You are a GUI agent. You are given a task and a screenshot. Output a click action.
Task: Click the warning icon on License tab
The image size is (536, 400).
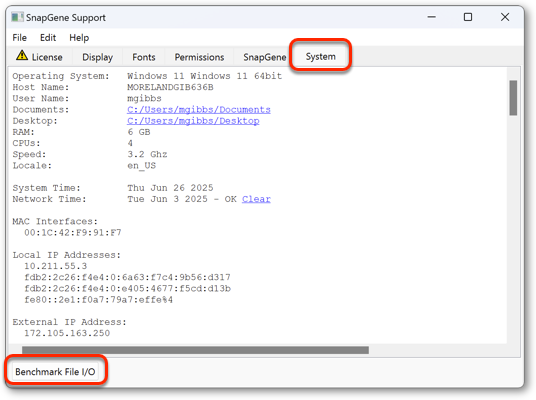[x=22, y=55]
